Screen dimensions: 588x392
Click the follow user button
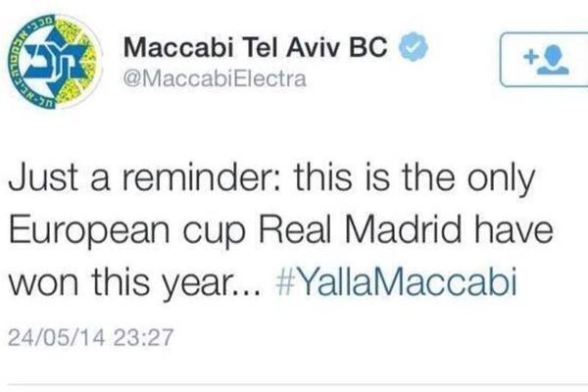point(544,60)
